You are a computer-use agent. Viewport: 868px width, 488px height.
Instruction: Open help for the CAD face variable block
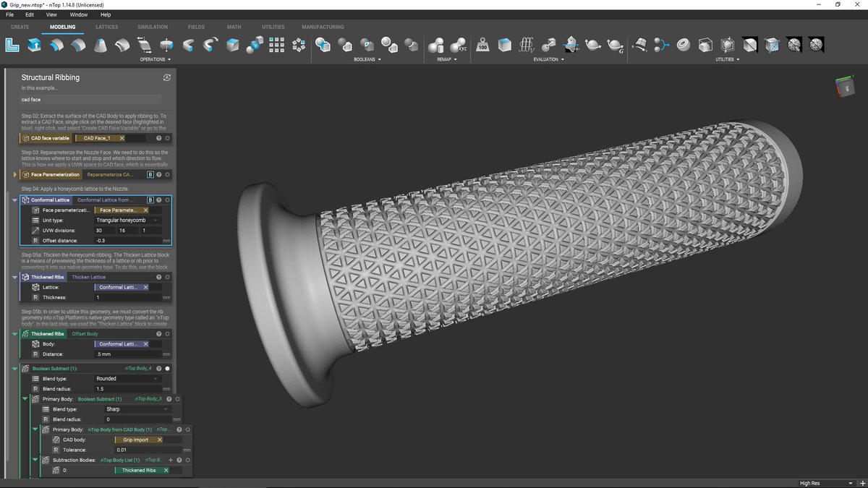(x=159, y=138)
